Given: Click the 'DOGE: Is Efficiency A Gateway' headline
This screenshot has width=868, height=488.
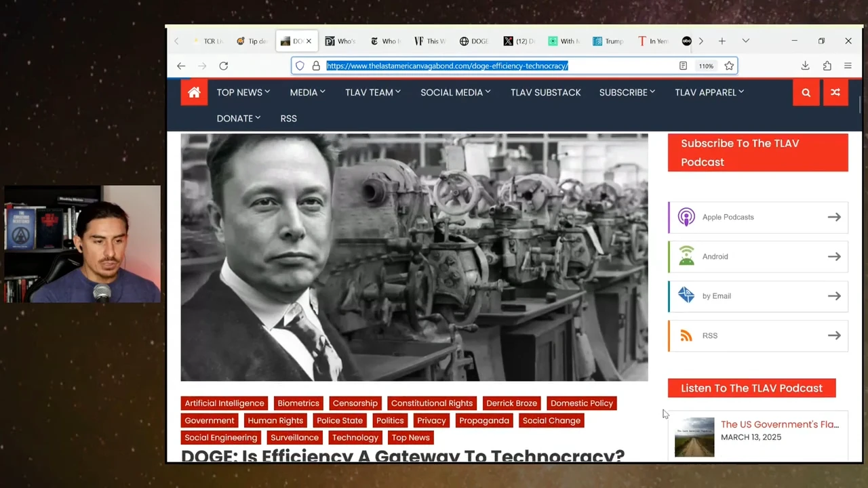Looking at the screenshot, I should pyautogui.click(x=403, y=455).
